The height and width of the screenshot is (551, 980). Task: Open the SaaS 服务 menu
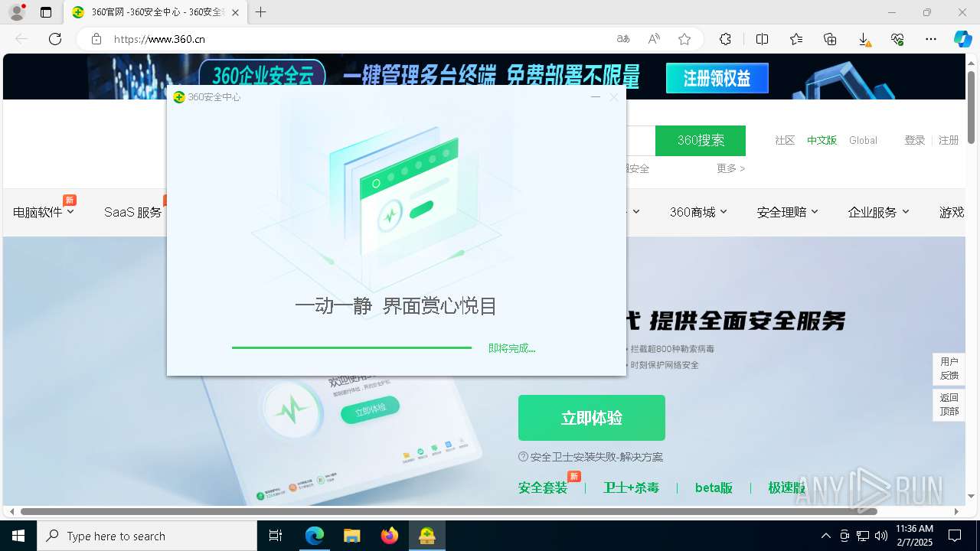[x=133, y=212]
